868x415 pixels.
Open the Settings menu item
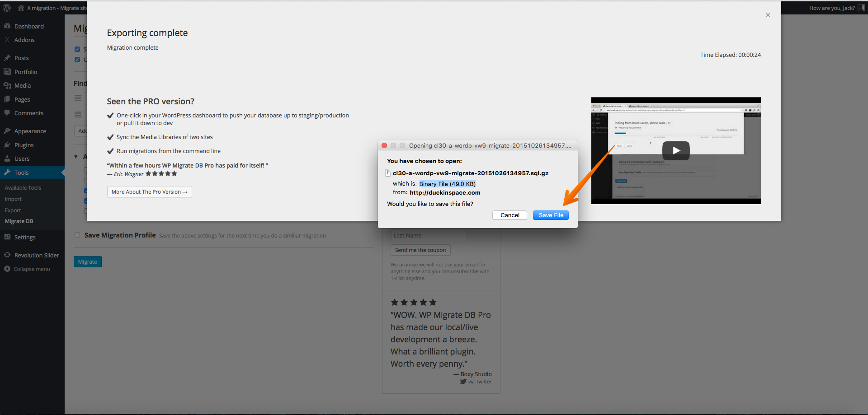coord(25,237)
